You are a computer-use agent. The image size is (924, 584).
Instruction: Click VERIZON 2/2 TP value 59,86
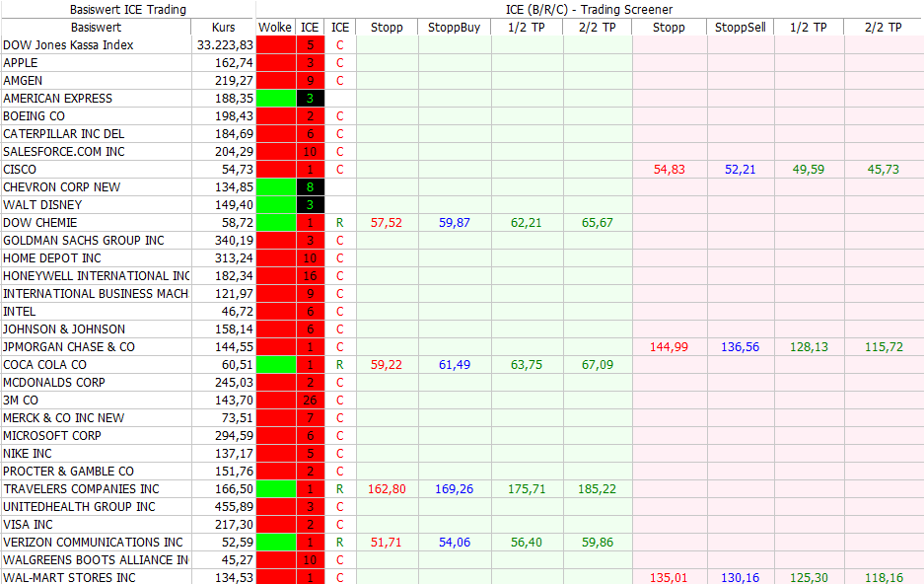(598, 542)
